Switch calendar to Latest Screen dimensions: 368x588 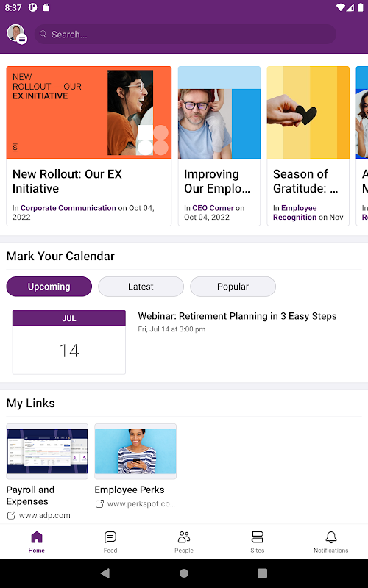click(x=141, y=287)
